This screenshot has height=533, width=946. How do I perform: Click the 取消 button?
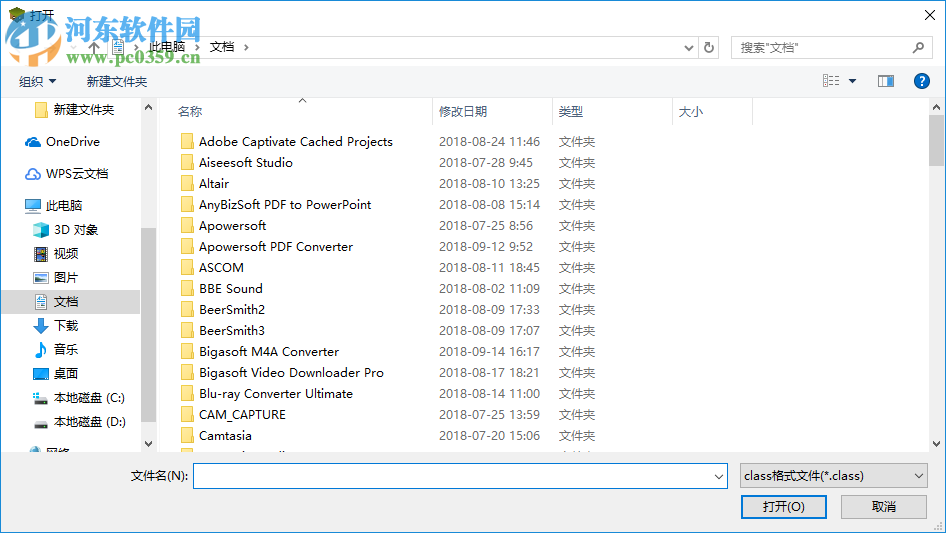point(884,506)
